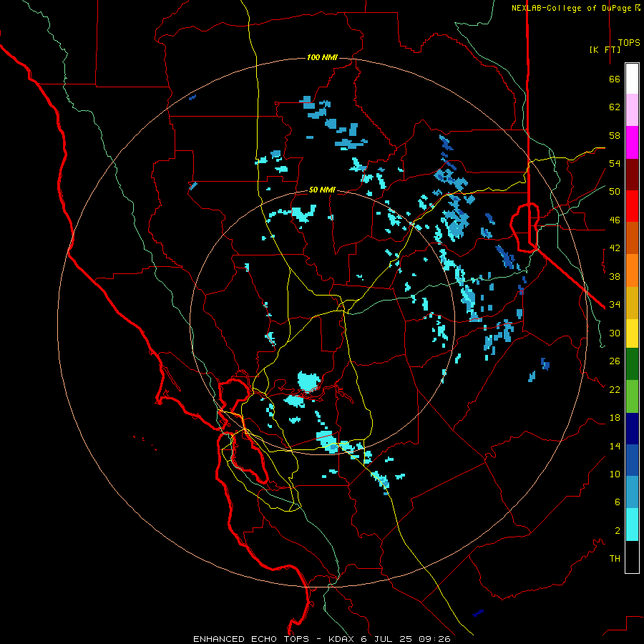Screen dimensions: 644x644
Task: Click the cyan legend swatch
Action: (632, 525)
